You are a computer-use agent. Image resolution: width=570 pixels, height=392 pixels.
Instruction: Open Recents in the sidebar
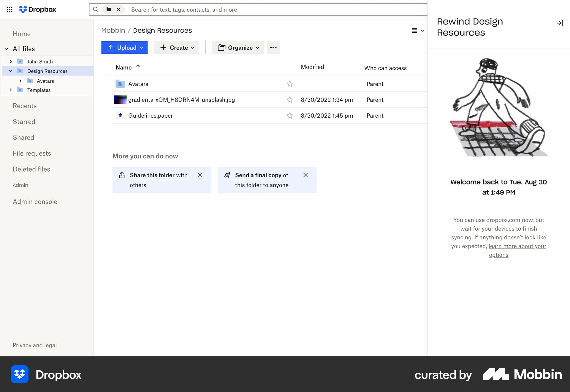25,106
